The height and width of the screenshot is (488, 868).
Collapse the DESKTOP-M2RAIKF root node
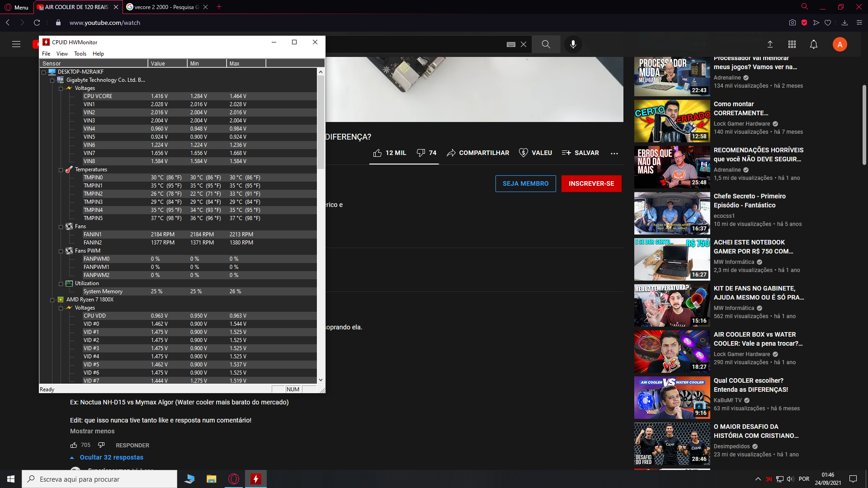[x=44, y=72]
